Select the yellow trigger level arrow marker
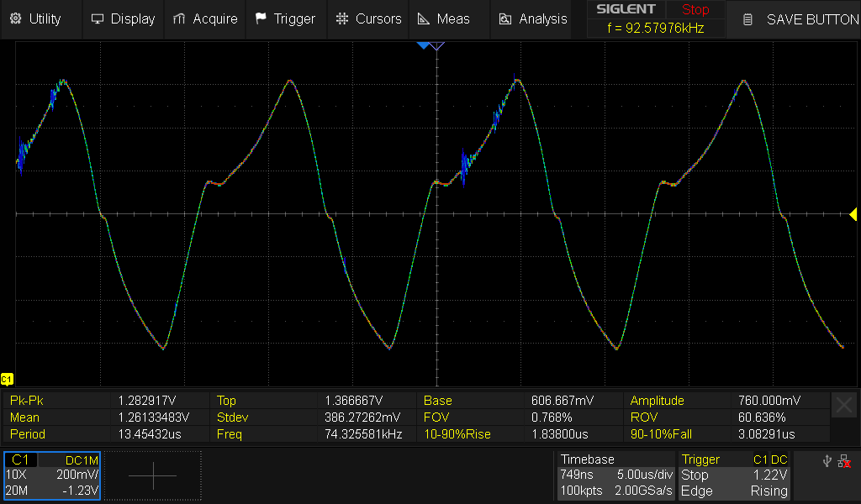Viewport: 861px width, 504px height. pos(853,214)
